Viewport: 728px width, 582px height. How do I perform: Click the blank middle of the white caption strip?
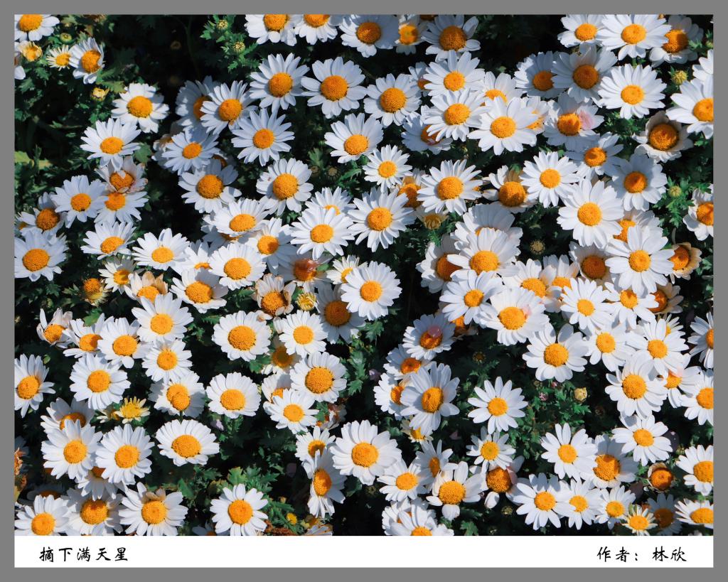(363, 552)
